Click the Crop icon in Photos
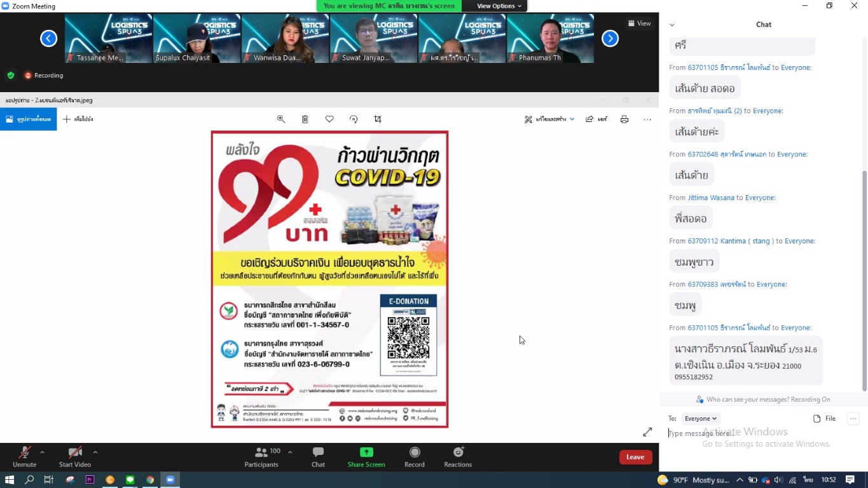Image resolution: width=868 pixels, height=488 pixels. 378,119
